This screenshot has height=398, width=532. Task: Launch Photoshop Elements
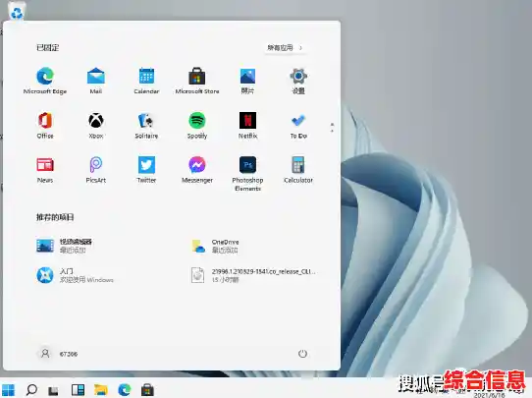247,173
